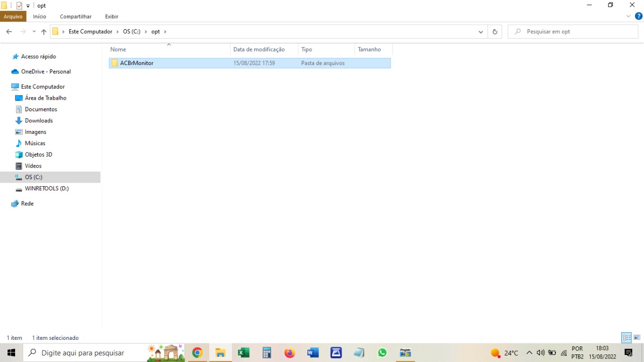Image resolution: width=644 pixels, height=362 pixels.
Task: Open the Arquivo menu tab
Action: pos(13,17)
